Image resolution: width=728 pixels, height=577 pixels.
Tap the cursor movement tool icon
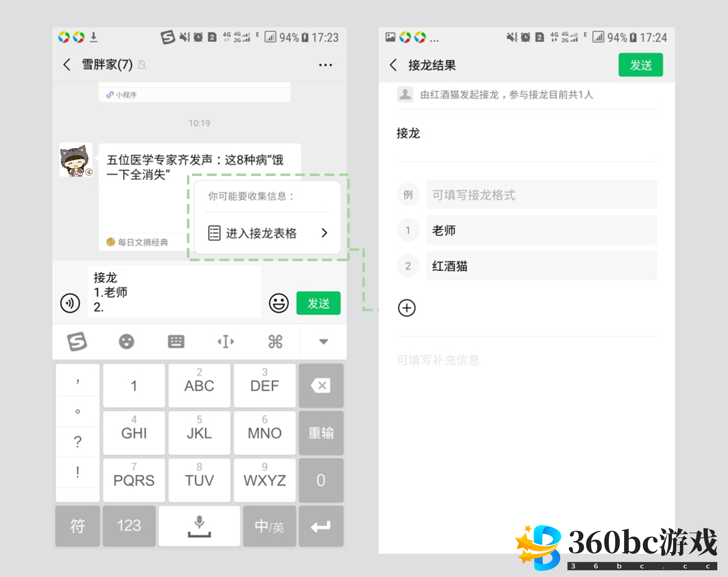(x=226, y=342)
